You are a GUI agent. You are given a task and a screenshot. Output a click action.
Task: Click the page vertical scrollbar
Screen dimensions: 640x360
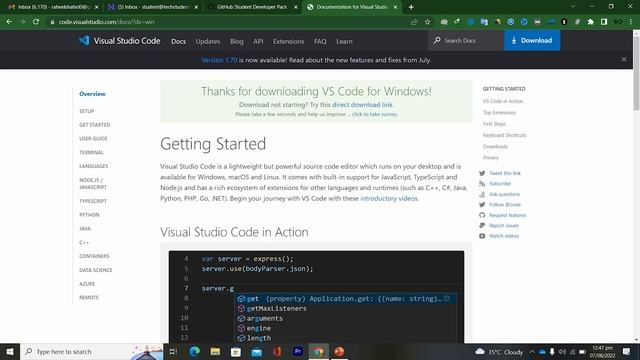636,73
